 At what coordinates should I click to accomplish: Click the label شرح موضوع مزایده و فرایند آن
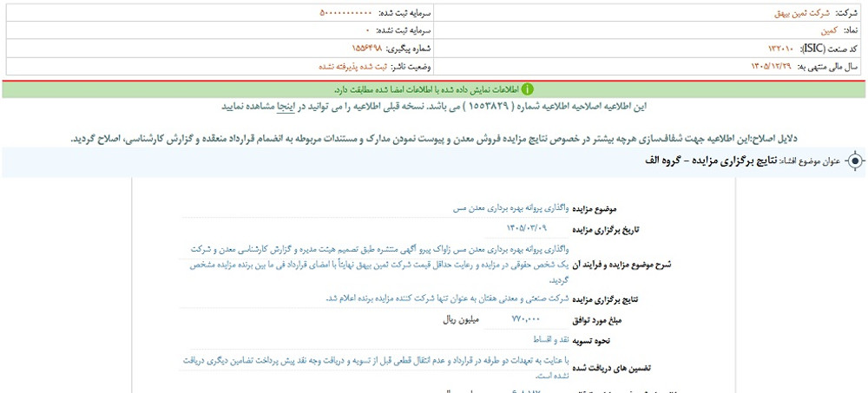click(621, 265)
